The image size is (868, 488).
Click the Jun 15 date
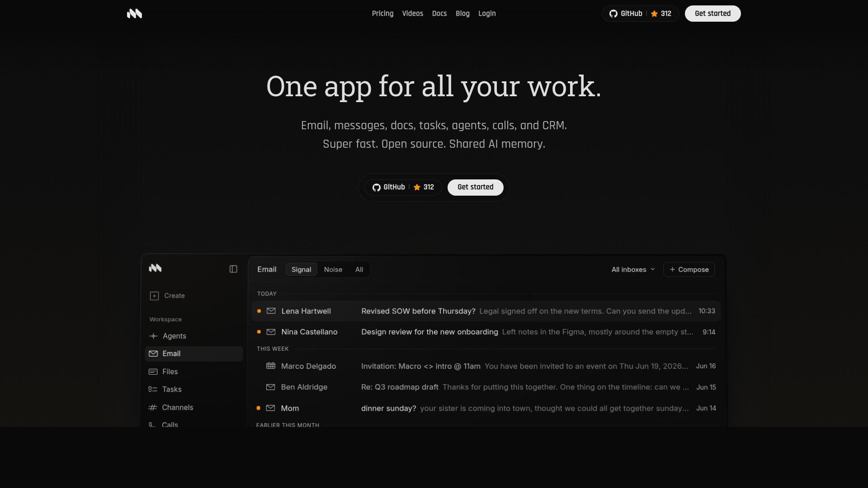coord(706,387)
